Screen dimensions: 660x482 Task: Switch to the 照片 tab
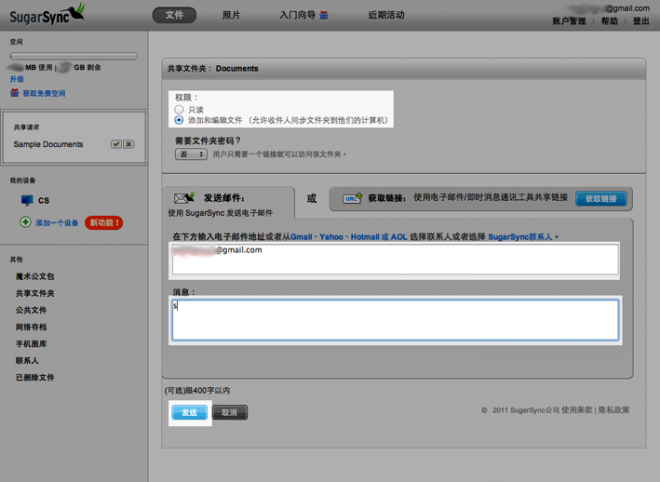pos(231,16)
